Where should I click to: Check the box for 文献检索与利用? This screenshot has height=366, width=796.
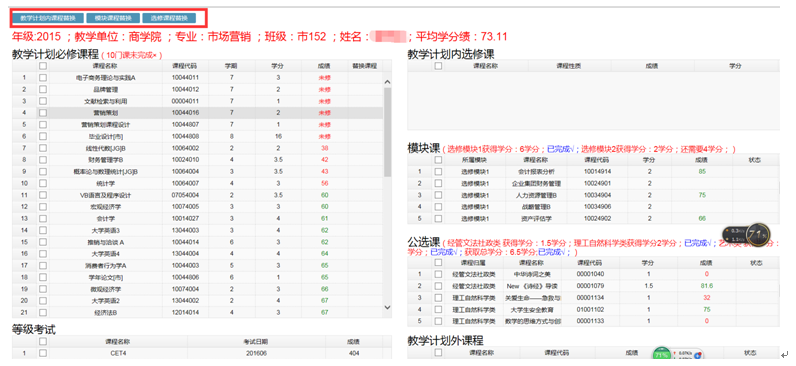coord(43,101)
